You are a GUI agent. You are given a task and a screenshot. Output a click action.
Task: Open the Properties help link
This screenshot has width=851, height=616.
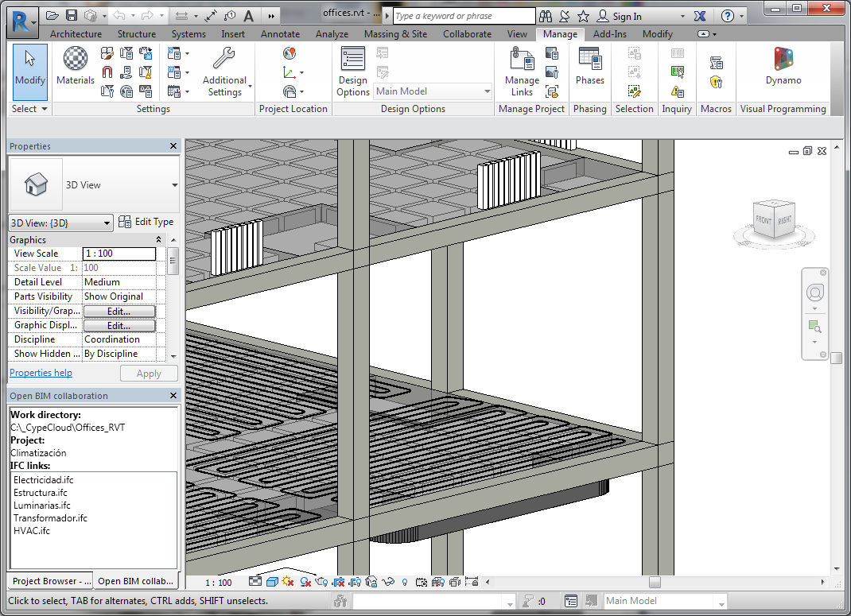point(41,373)
